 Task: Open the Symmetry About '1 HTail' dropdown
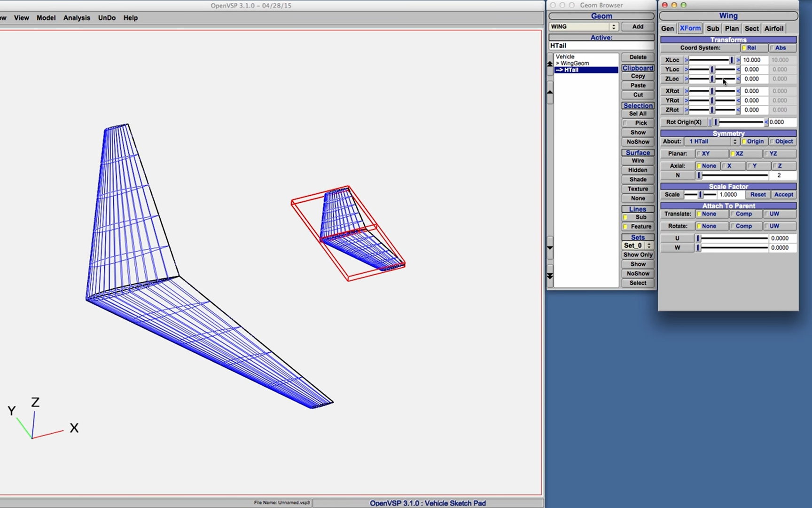(712, 142)
